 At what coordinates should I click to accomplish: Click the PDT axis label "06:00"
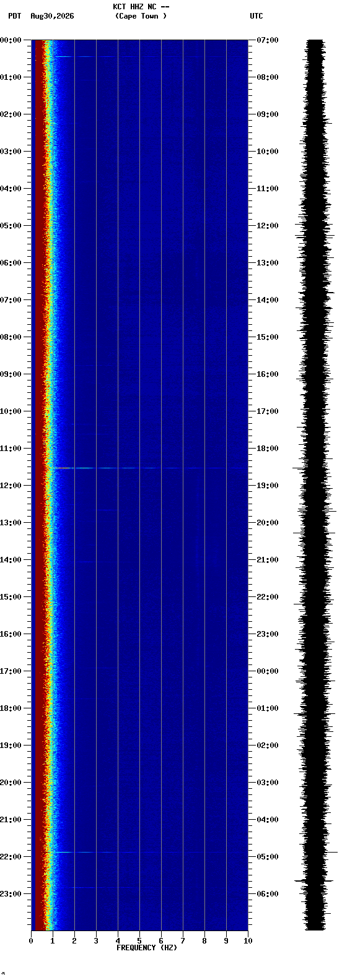point(11,263)
